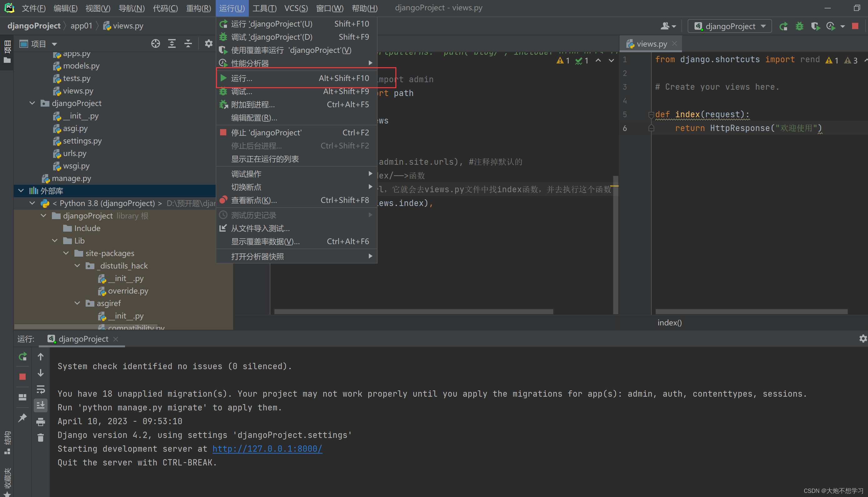Screen dimensions: 868x497
Task: Open the Structure tool window sidebar button
Action: [x=7, y=443]
